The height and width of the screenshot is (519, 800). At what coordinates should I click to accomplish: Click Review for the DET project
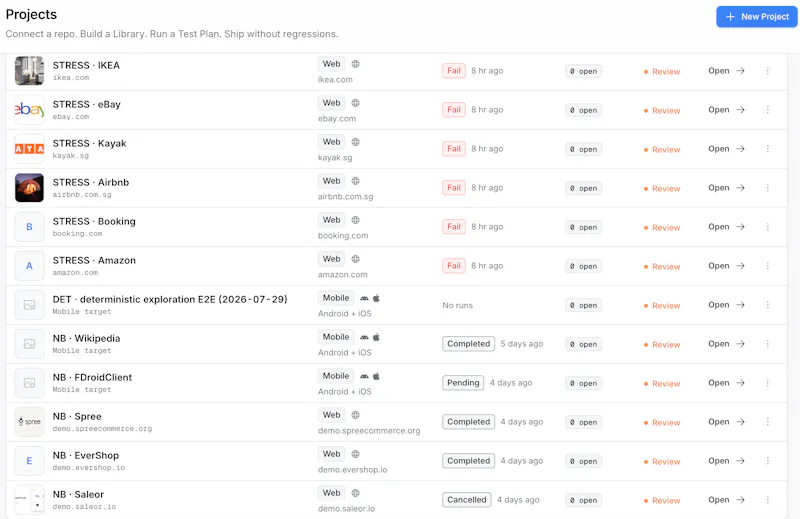pos(662,306)
